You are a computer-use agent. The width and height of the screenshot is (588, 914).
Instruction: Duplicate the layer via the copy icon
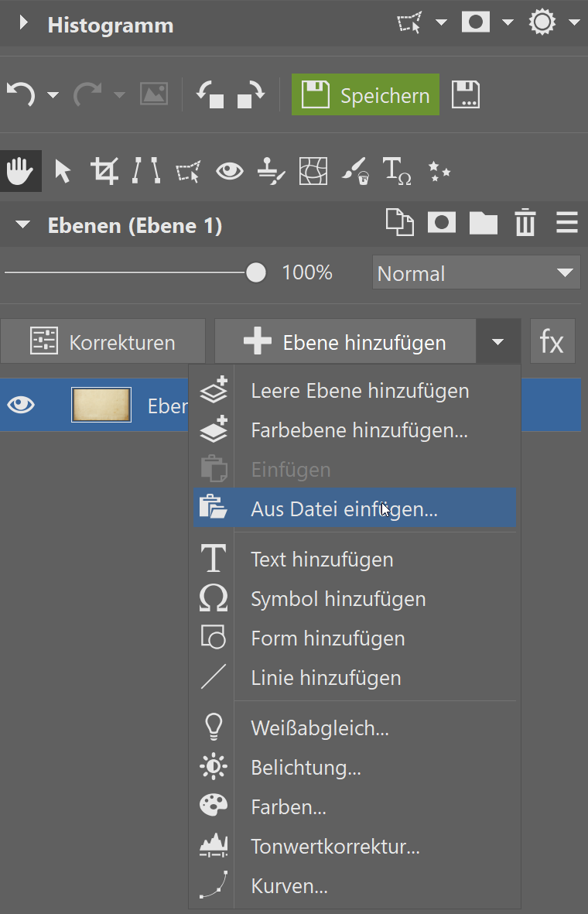point(399,222)
